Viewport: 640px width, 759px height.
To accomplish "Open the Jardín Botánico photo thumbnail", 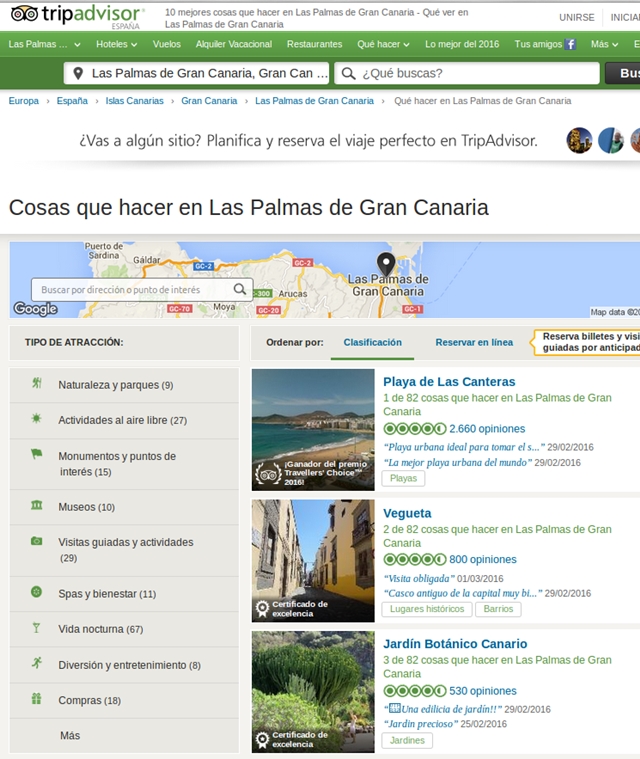I will coord(313,692).
